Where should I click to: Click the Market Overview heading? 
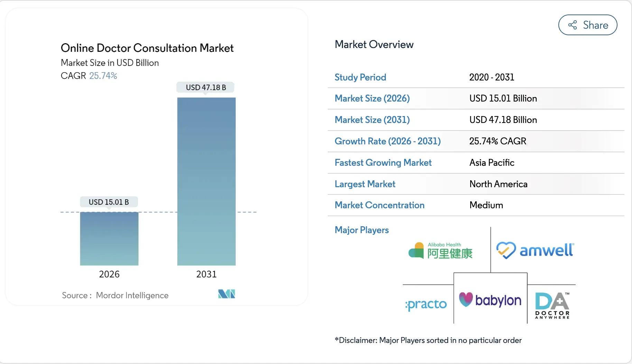[374, 44]
